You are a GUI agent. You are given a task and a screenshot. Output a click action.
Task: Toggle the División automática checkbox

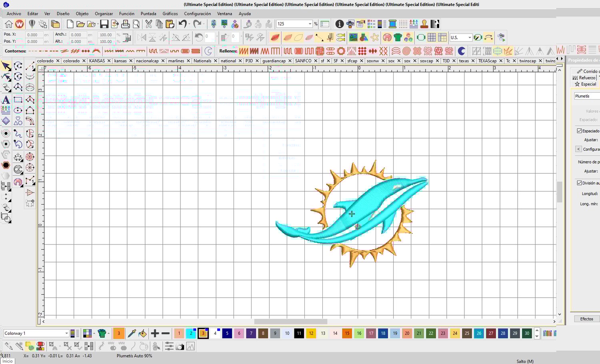click(579, 183)
